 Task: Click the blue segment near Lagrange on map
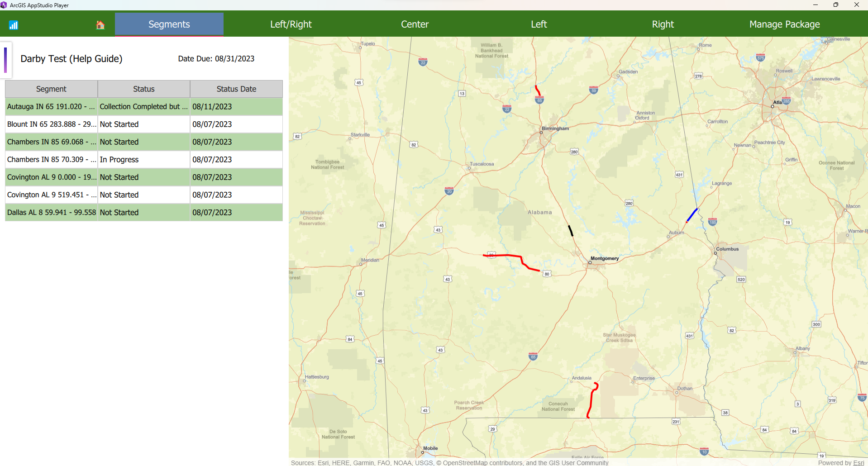pos(692,215)
